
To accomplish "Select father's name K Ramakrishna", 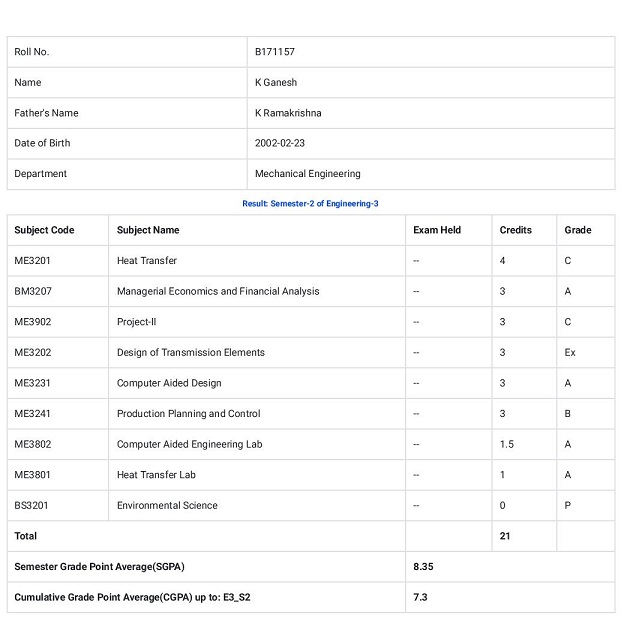I will (288, 113).
